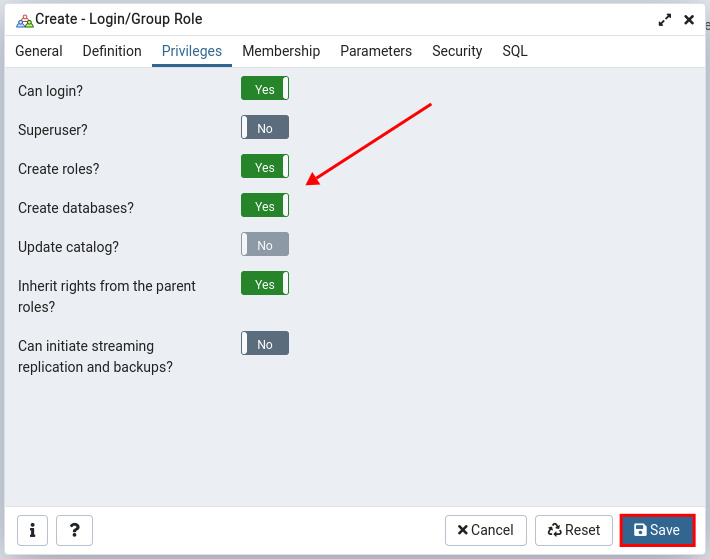Enable streaming replication and backups switch
Viewport: 710px width, 559px height.
point(264,344)
